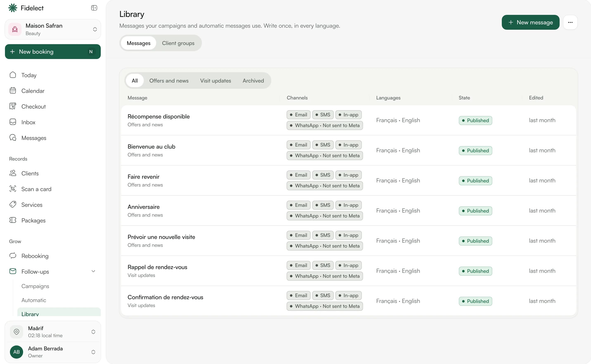Viewport: 591px width, 364px height.
Task: Collapse the sidebar panel icon
Action: (x=94, y=8)
